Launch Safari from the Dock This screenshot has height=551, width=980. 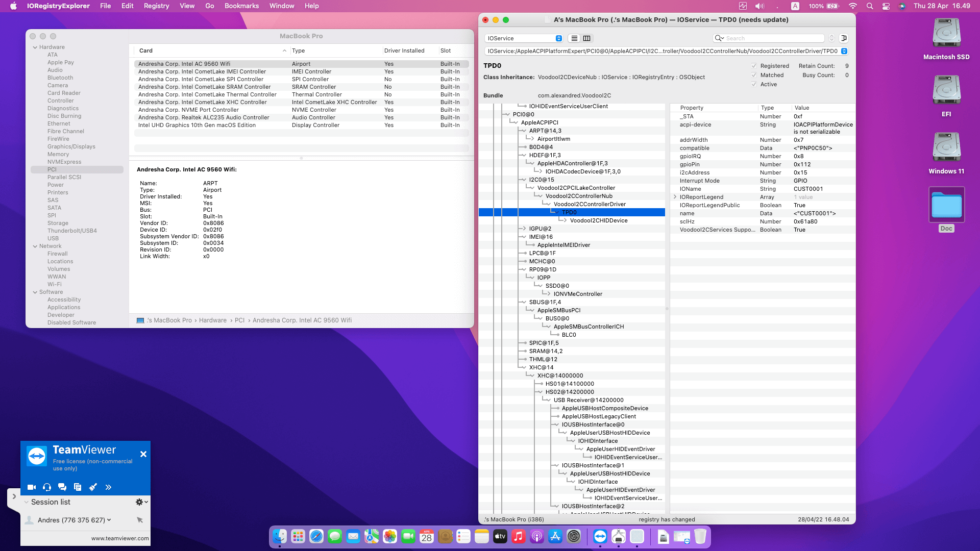coord(316,536)
